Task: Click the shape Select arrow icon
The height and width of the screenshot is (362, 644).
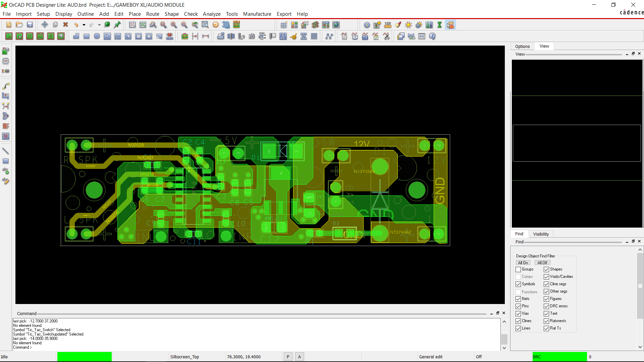Action: click(x=107, y=36)
